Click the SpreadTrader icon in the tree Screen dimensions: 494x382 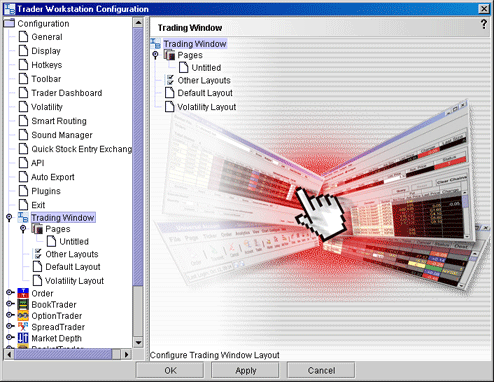[23, 327]
